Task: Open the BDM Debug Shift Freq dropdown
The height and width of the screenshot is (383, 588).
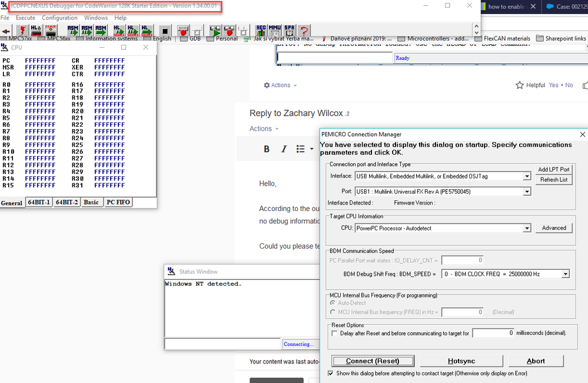Action: coord(565,274)
